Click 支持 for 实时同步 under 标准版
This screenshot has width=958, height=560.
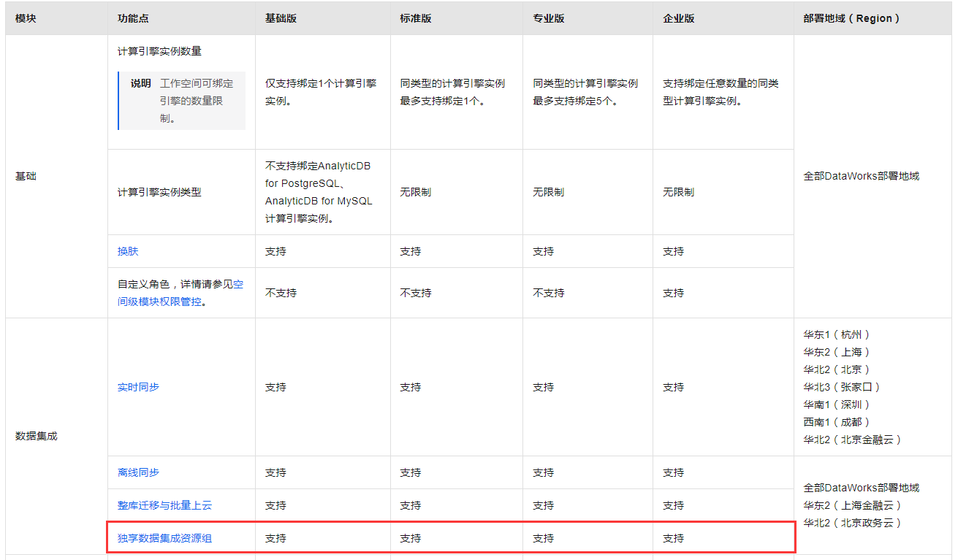(x=411, y=387)
